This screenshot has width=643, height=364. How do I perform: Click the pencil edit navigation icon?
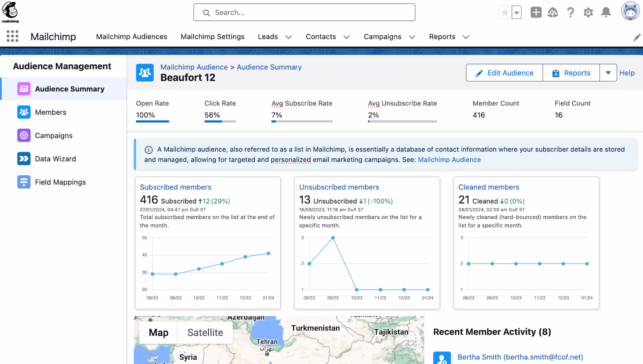tap(637, 38)
